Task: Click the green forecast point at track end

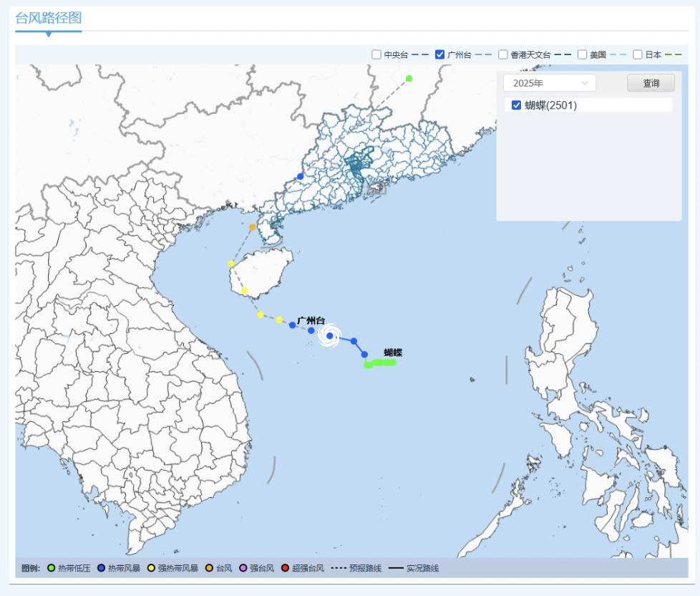Action: (409, 79)
